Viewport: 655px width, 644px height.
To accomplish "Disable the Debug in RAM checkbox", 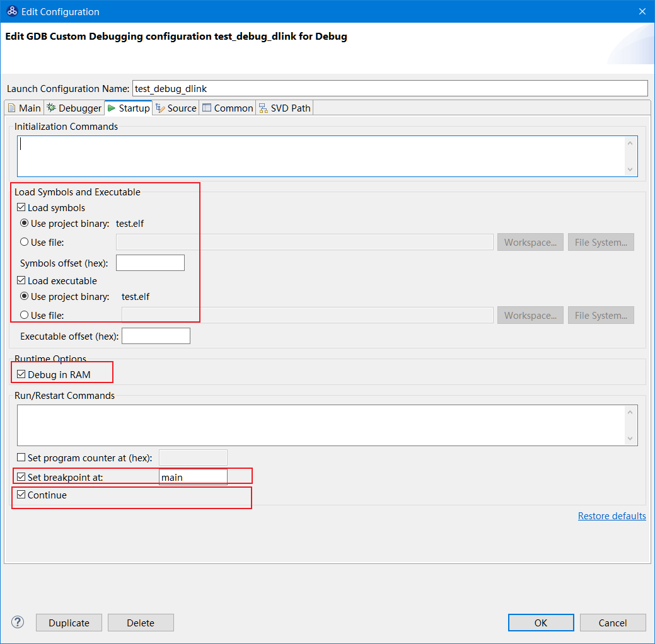I will [x=21, y=374].
